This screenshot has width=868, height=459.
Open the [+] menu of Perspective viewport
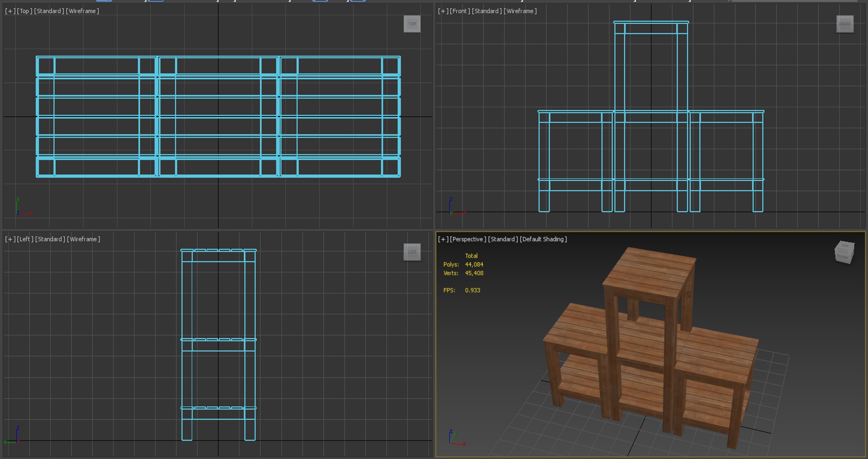pyautogui.click(x=443, y=239)
